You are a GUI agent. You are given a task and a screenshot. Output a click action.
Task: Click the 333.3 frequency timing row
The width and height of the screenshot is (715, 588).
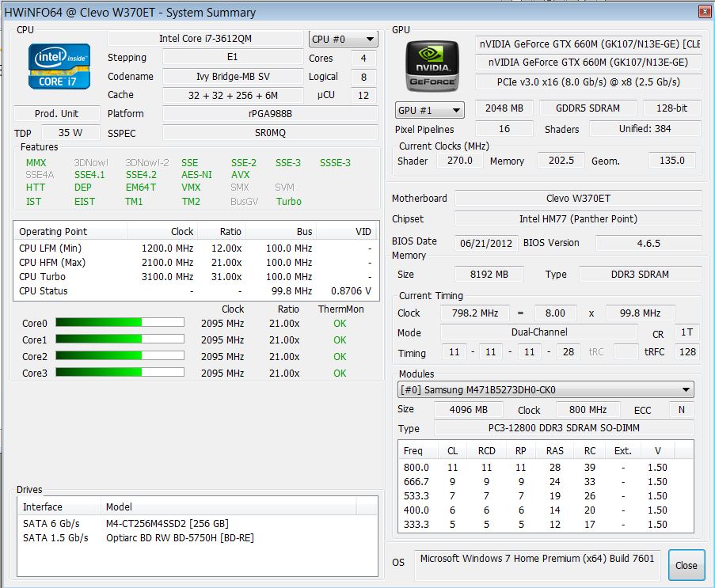pyautogui.click(x=546, y=525)
